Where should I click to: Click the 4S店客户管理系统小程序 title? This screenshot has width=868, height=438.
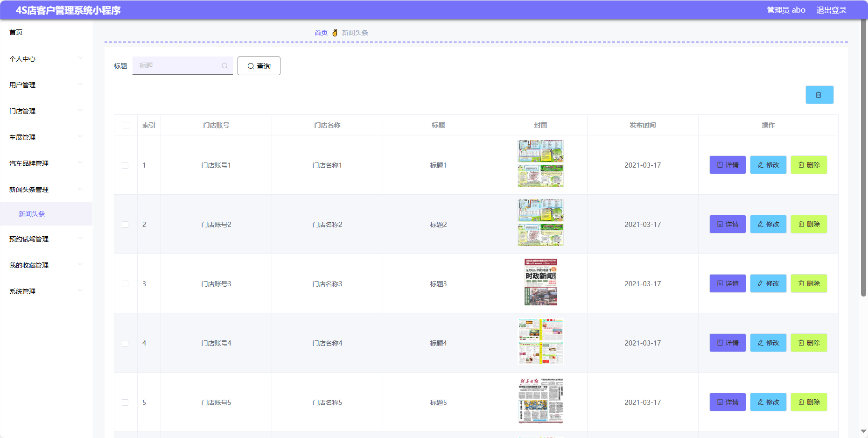pyautogui.click(x=68, y=10)
